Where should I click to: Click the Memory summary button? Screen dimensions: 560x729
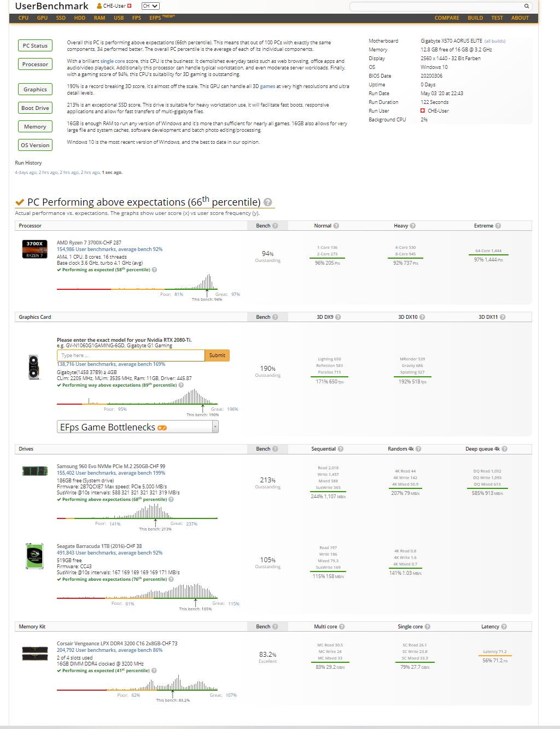35,127
